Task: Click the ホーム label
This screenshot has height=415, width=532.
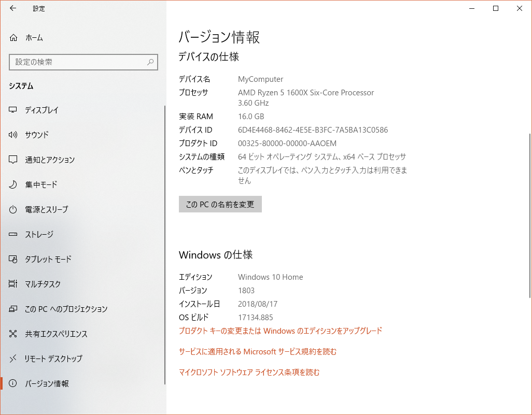Action: point(34,38)
